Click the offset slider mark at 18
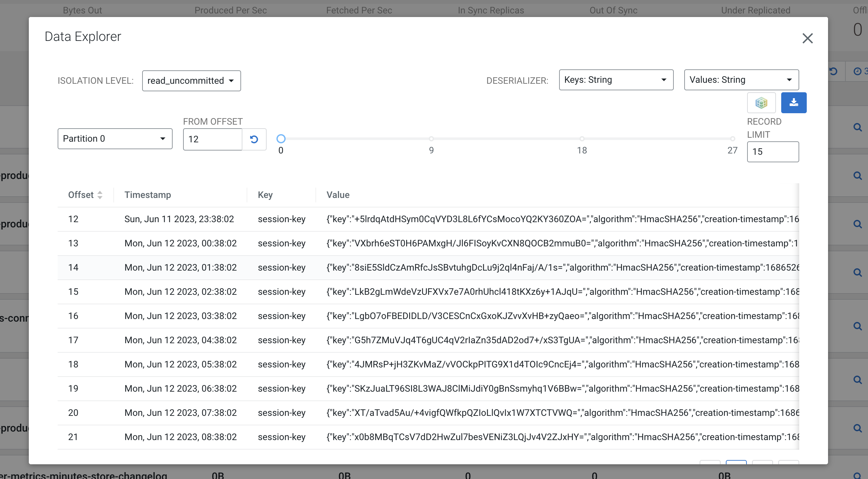The image size is (868, 479). pos(582,139)
